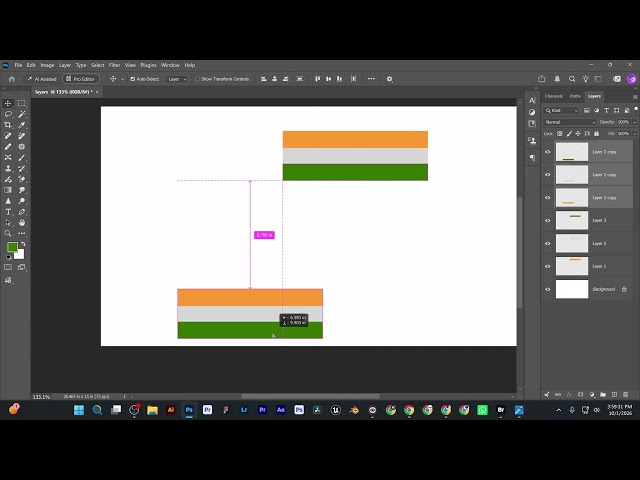Open the Normal blend mode dropdown
The image size is (640, 480).
[x=569, y=122]
